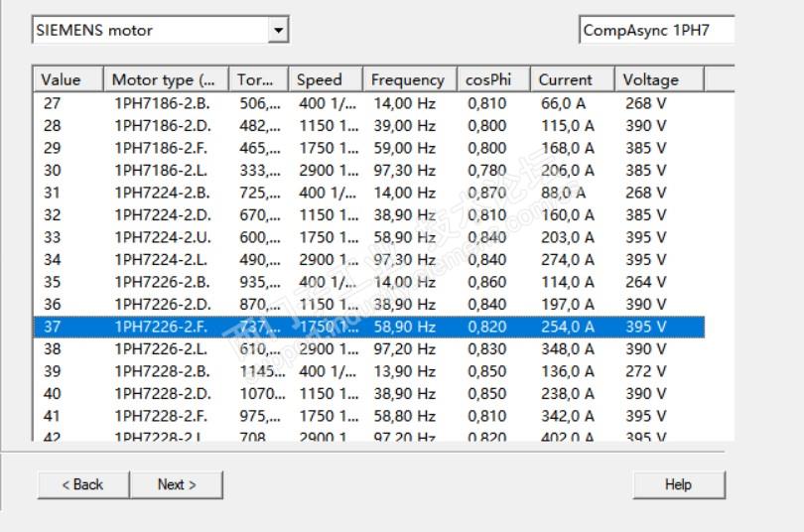804x532 pixels.
Task: Click value 30 in the Value column
Action: (53, 170)
